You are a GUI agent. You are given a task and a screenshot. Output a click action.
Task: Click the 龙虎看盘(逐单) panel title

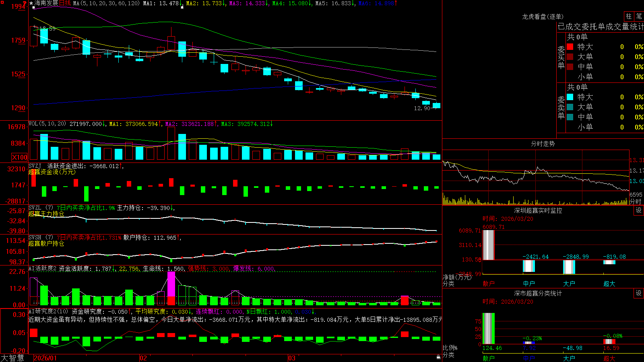click(543, 16)
